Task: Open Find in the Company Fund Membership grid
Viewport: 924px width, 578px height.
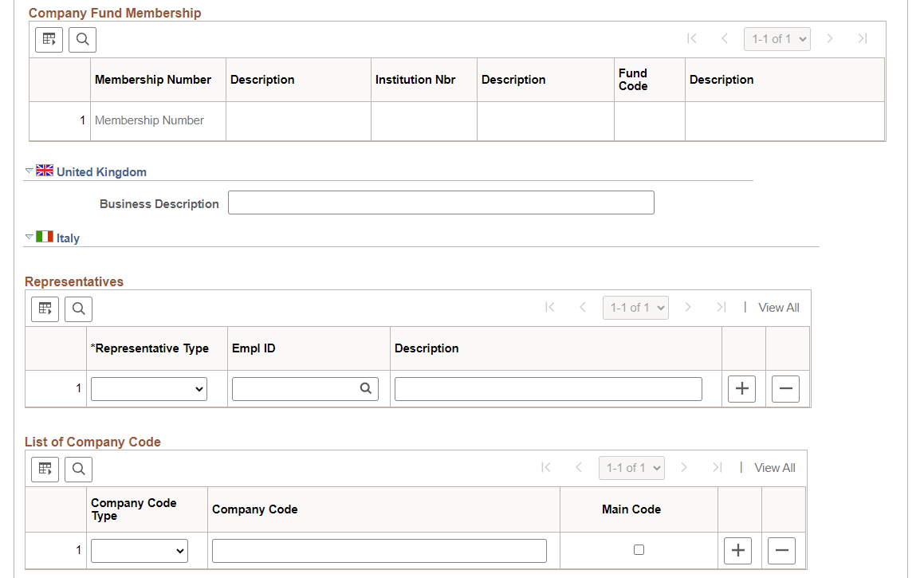Action: 82,39
